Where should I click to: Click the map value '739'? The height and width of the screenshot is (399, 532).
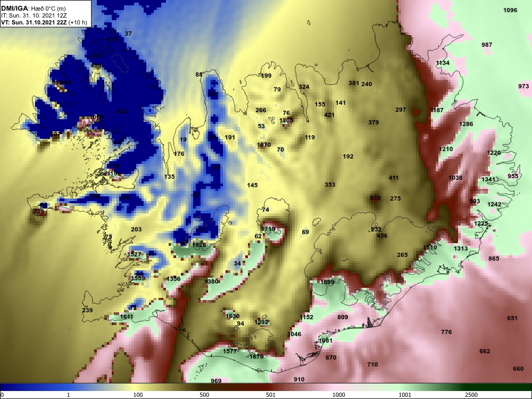tap(38, 211)
